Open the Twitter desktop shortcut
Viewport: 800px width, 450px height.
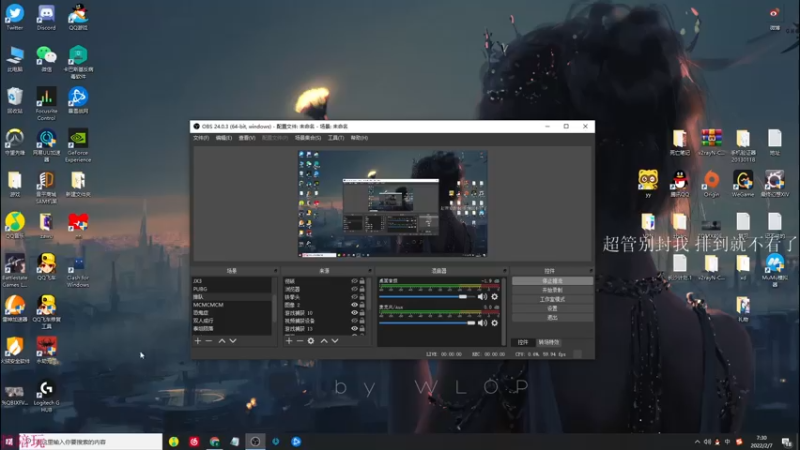click(x=14, y=17)
